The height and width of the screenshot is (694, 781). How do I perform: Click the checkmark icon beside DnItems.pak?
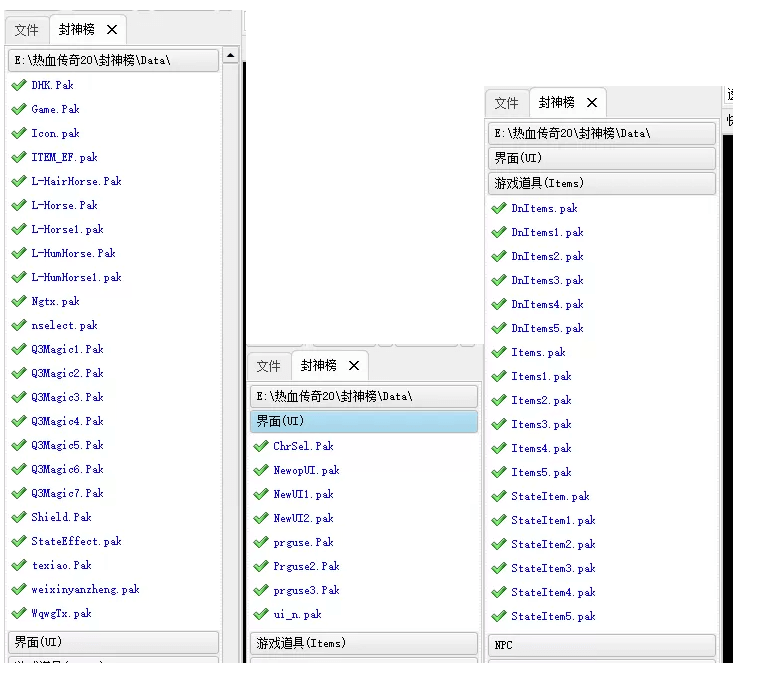(499, 208)
